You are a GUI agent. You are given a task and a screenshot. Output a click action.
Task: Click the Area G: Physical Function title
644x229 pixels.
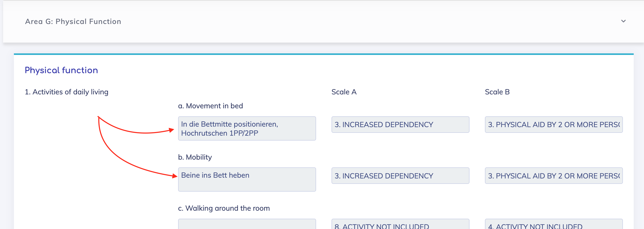pos(73,21)
